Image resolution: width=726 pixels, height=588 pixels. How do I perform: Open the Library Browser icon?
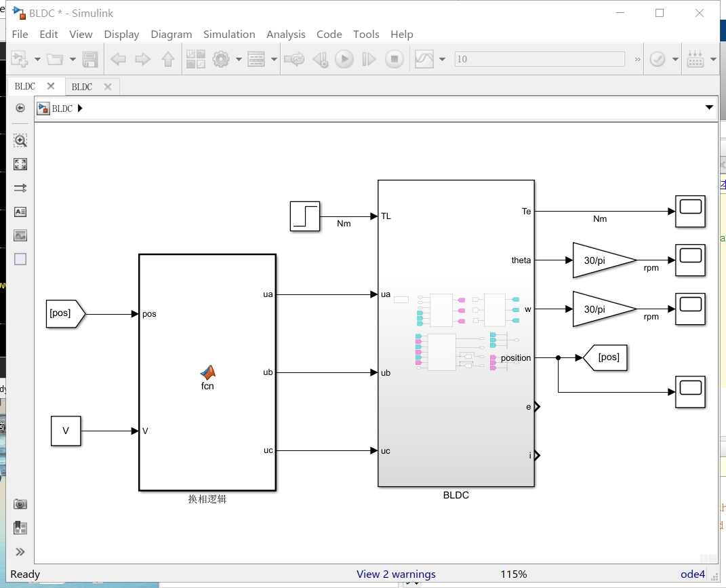click(196, 59)
